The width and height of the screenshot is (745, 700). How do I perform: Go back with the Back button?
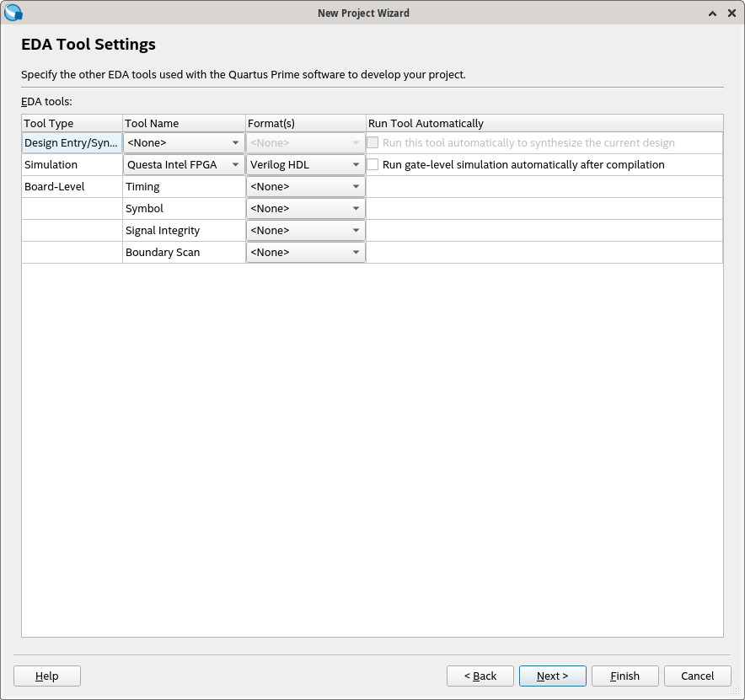click(x=480, y=676)
